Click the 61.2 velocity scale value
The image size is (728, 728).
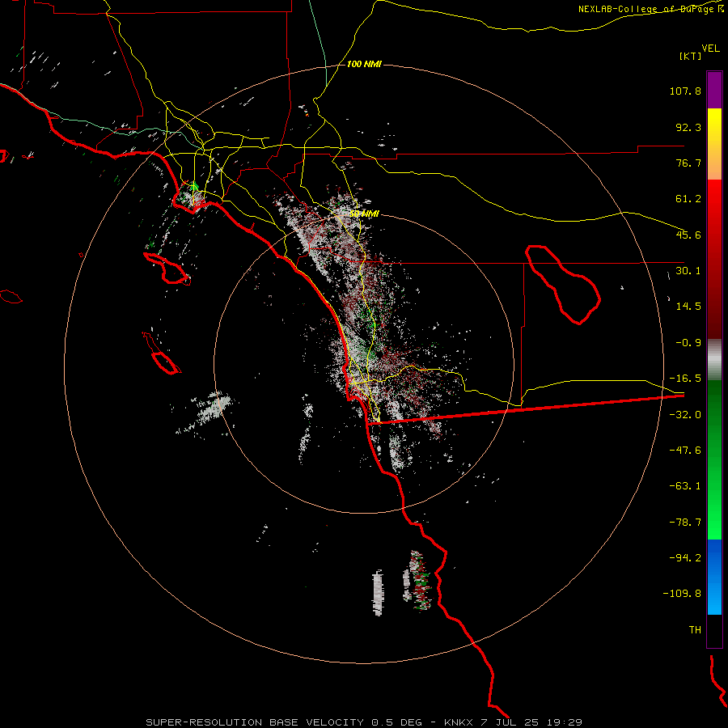click(688, 199)
